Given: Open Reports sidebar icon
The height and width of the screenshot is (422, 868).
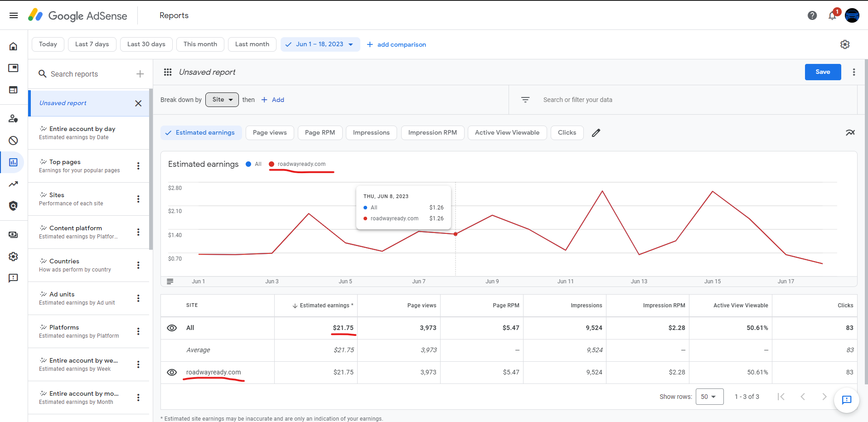Looking at the screenshot, I should coord(14,162).
